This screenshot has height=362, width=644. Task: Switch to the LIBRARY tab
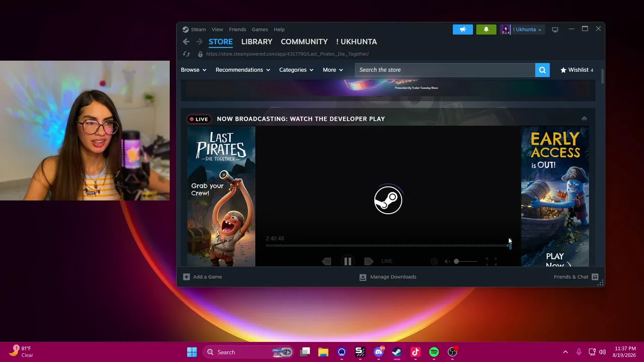pyautogui.click(x=257, y=42)
